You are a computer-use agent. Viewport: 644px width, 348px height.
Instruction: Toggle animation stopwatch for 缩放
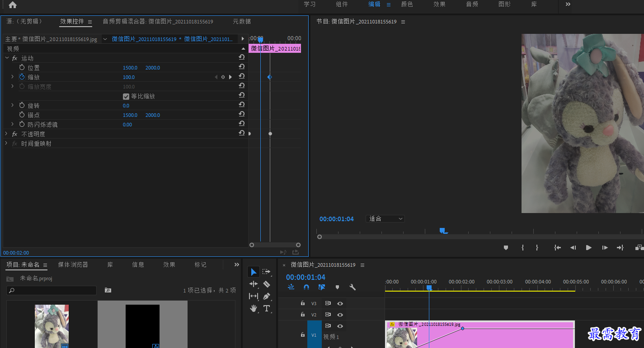click(x=22, y=77)
